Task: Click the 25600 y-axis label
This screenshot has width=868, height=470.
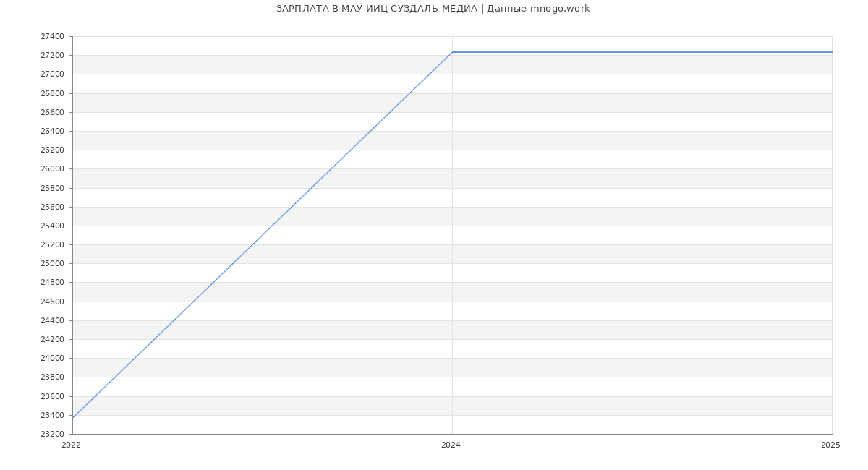Action: tap(52, 207)
